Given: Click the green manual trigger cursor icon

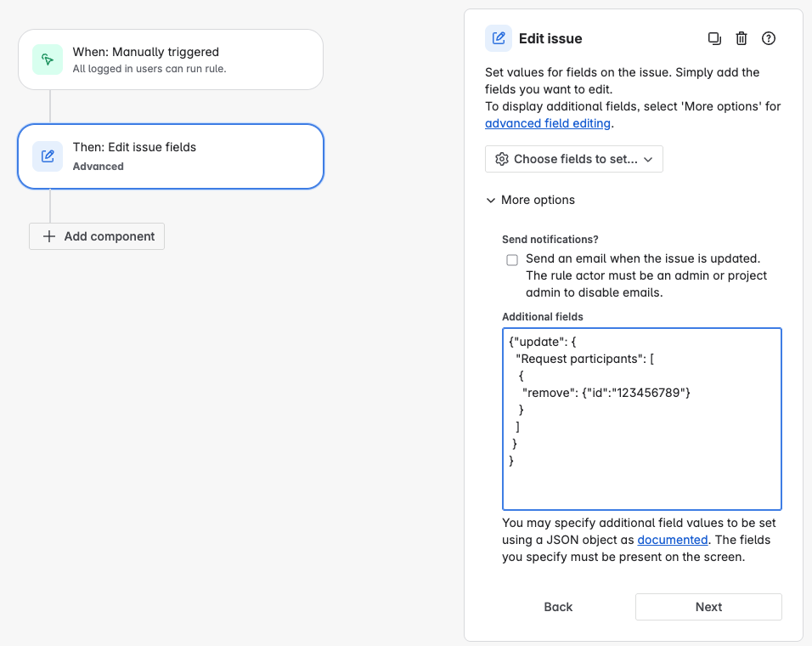Looking at the screenshot, I should click(47, 59).
